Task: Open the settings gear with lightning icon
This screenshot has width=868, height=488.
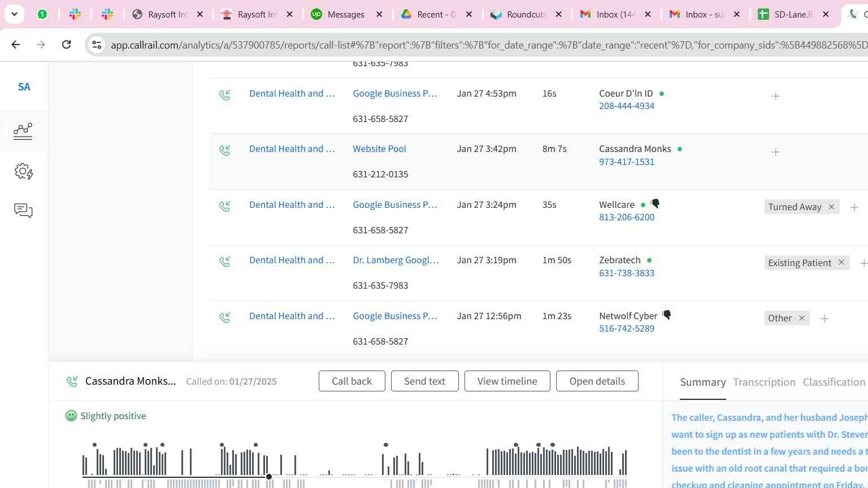Action: [23, 171]
